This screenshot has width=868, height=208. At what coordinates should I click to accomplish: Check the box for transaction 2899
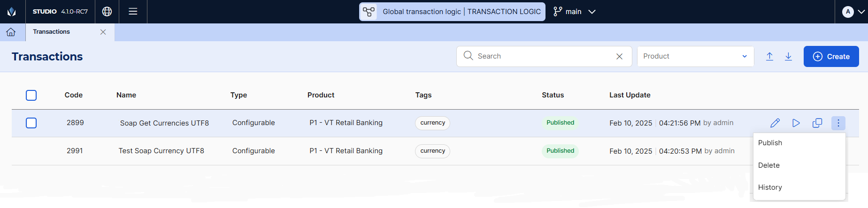31,123
